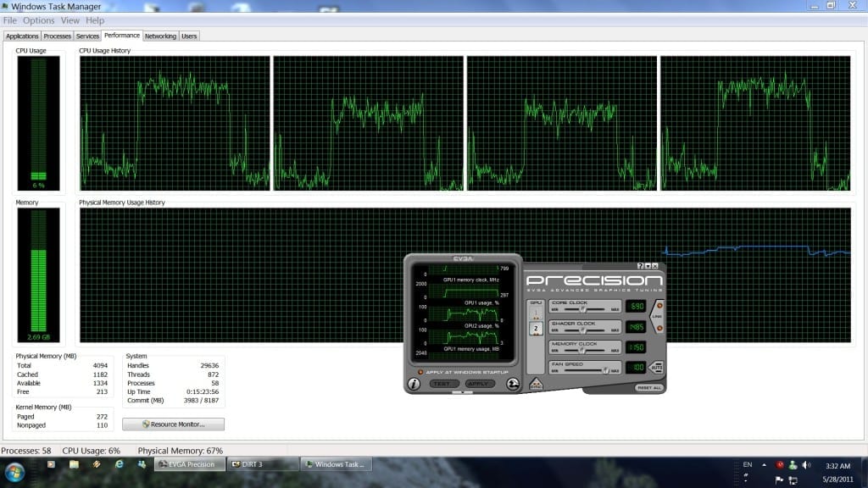The width and height of the screenshot is (868, 488).
Task: Click the Resource Monitor button
Action: (174, 423)
